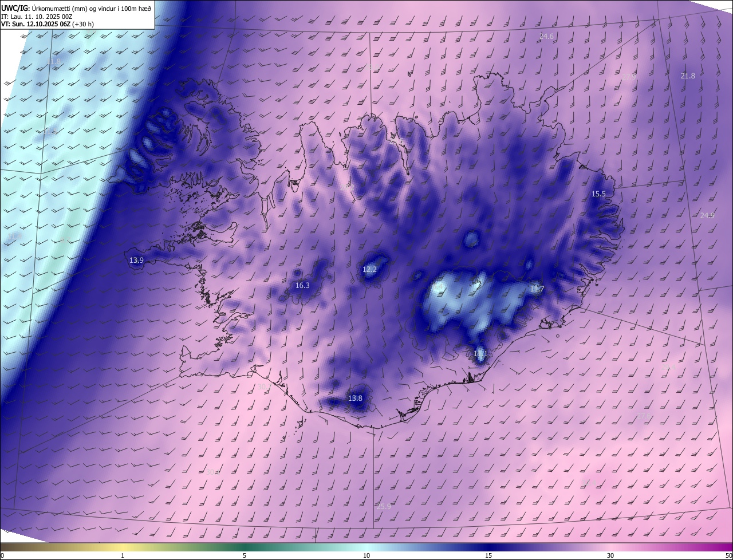
Task: Click the 16.3 value label
Action: click(x=302, y=285)
